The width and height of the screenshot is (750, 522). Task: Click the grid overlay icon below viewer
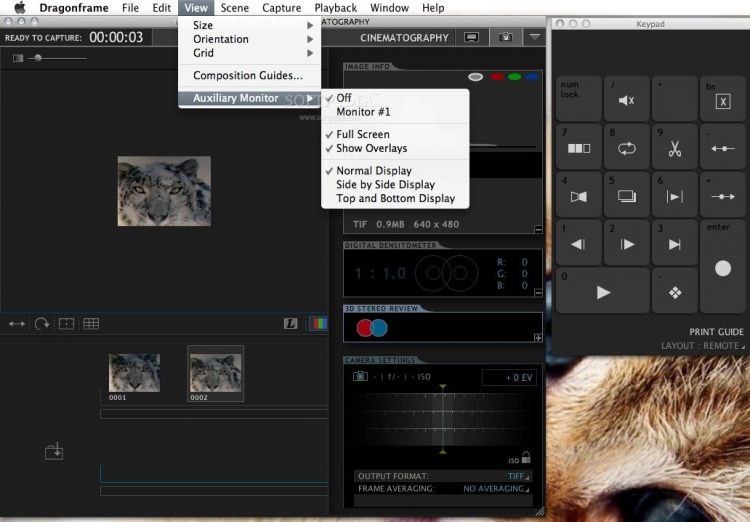[x=91, y=324]
